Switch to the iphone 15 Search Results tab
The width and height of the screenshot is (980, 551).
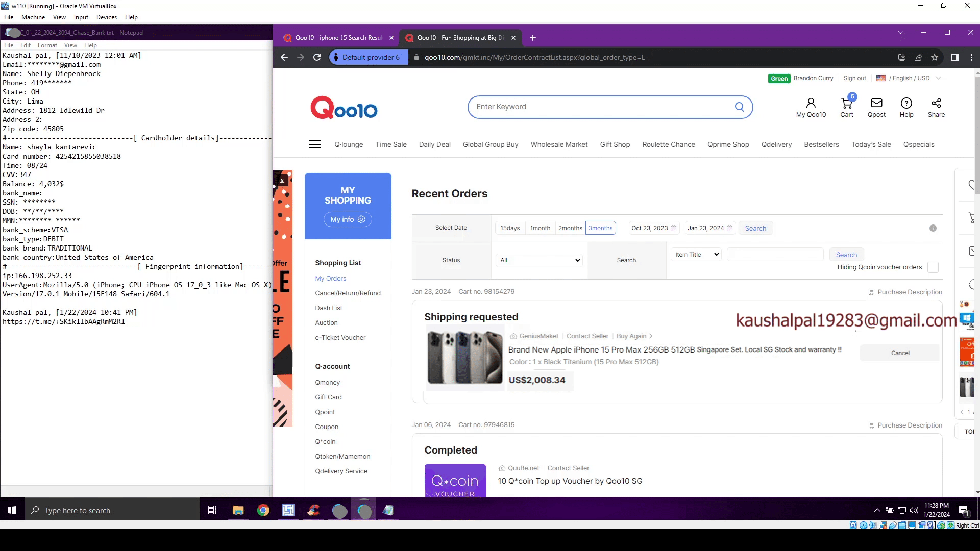pyautogui.click(x=338, y=38)
